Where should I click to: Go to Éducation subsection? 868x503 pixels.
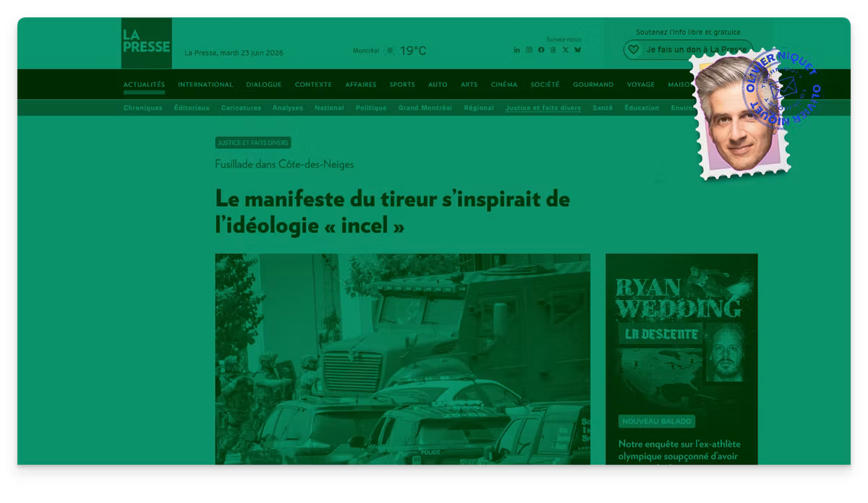coord(642,108)
